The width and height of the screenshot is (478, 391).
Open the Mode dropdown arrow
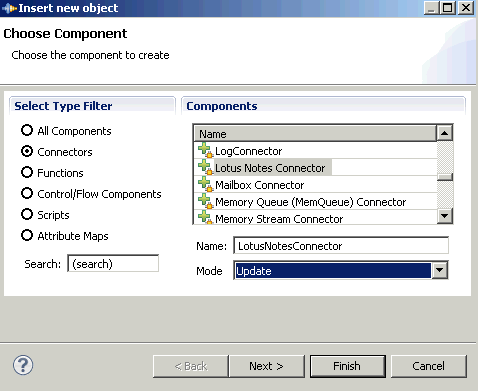(x=440, y=270)
